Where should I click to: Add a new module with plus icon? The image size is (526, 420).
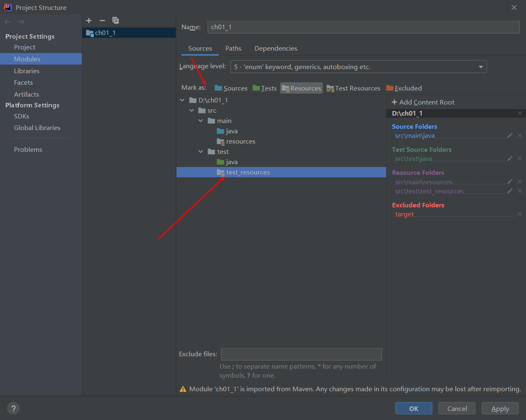tap(89, 21)
